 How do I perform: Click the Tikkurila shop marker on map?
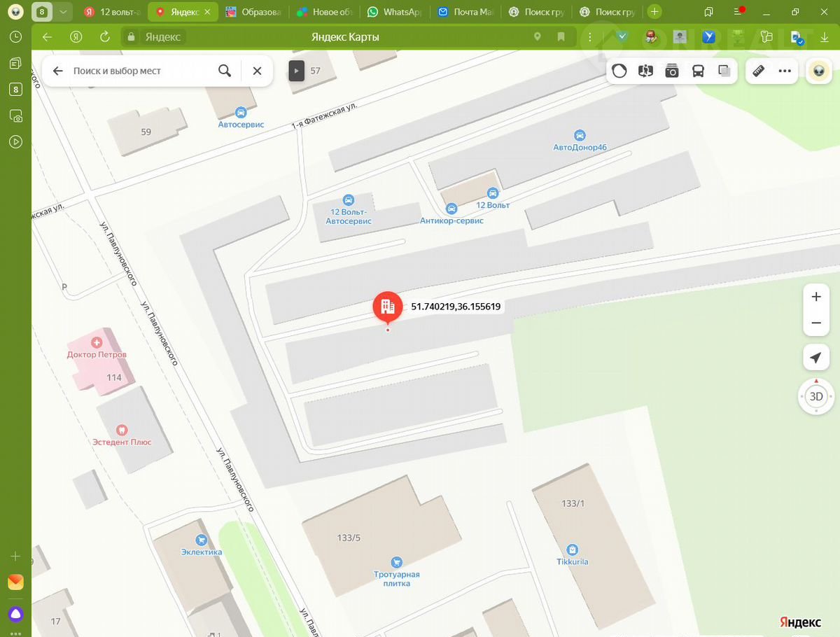(x=573, y=549)
